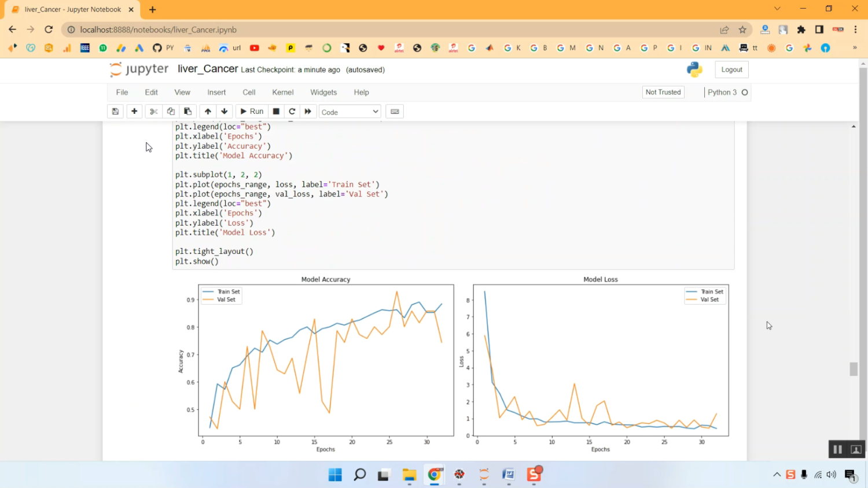
Task: Move selected cell down arrow
Action: click(x=225, y=112)
